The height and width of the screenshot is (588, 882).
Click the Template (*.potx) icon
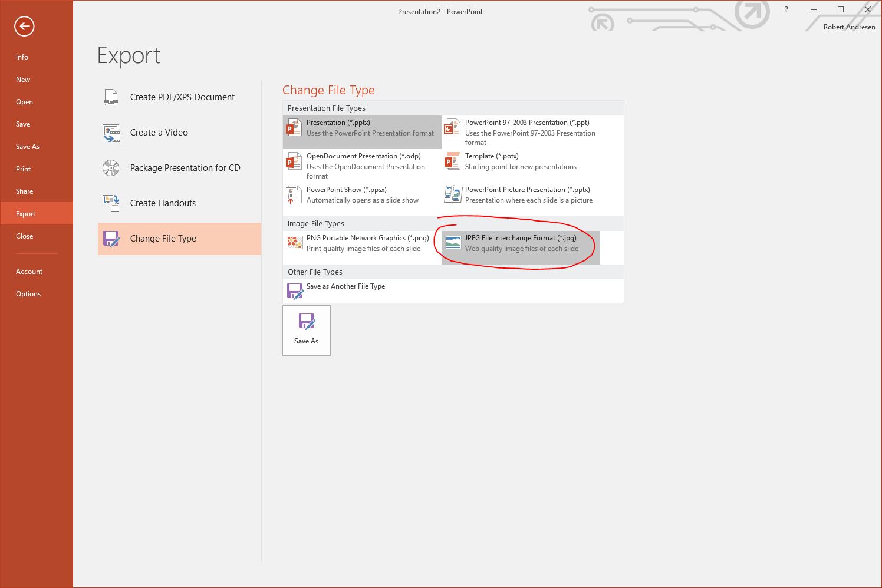(x=452, y=161)
